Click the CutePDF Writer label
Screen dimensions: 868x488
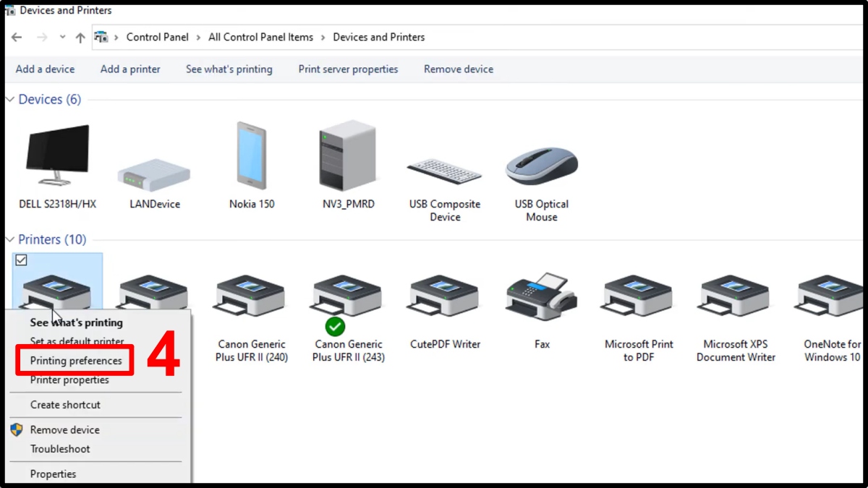click(445, 345)
